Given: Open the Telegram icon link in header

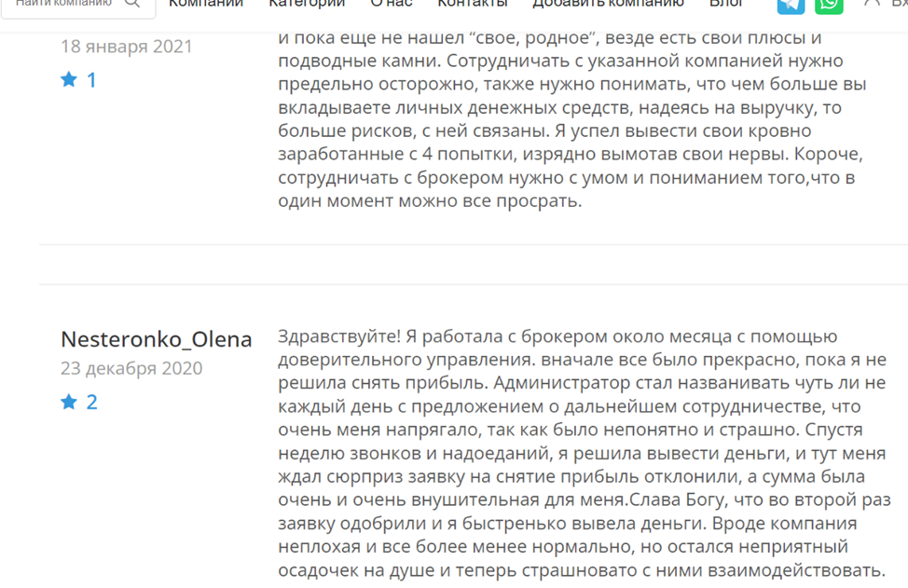Looking at the screenshot, I should point(791,5).
